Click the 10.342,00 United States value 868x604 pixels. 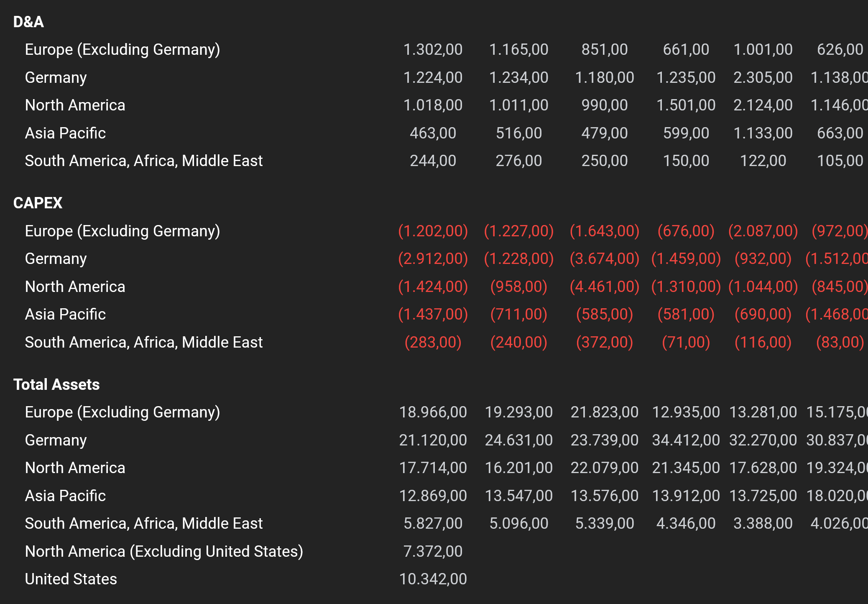(x=433, y=579)
